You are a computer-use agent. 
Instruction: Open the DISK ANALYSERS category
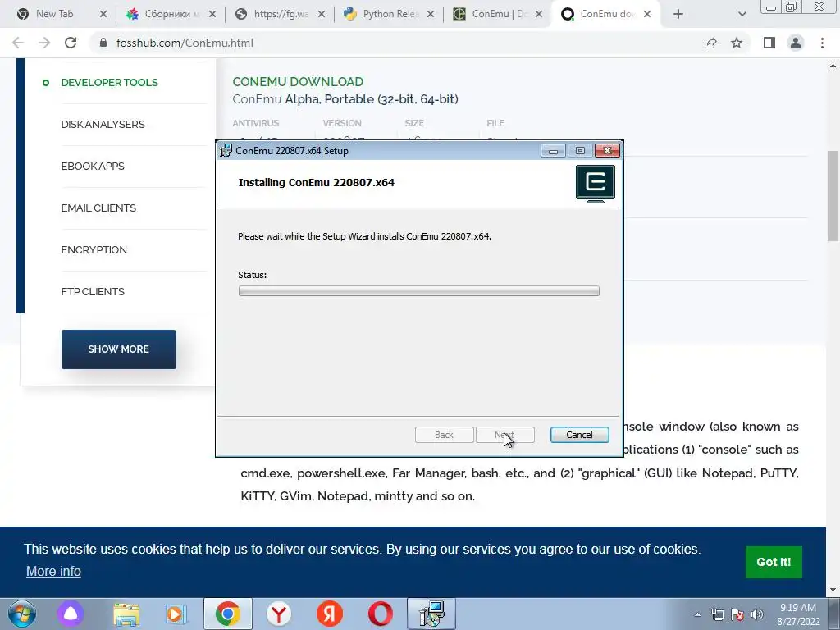[103, 125]
